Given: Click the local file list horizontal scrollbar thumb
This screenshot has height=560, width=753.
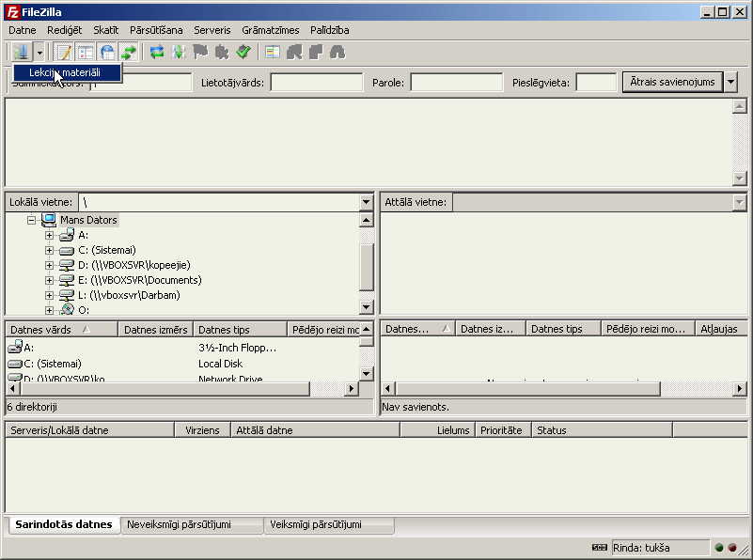Looking at the screenshot, I should 165,388.
